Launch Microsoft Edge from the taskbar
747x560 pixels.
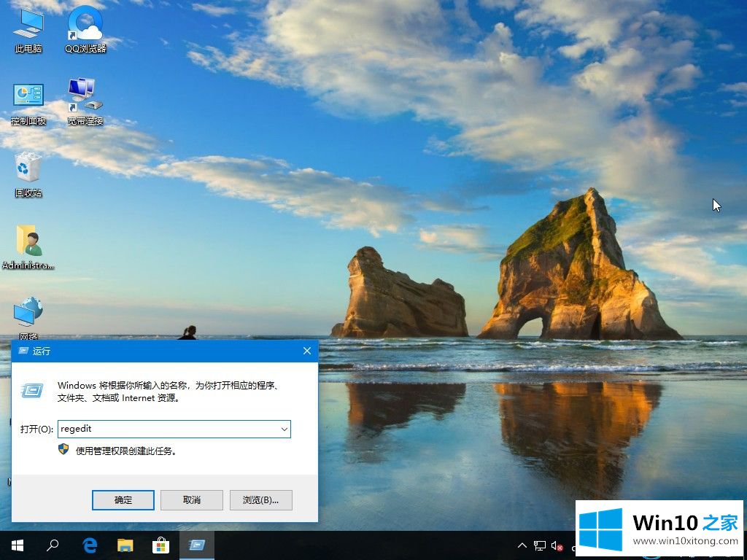click(x=90, y=545)
